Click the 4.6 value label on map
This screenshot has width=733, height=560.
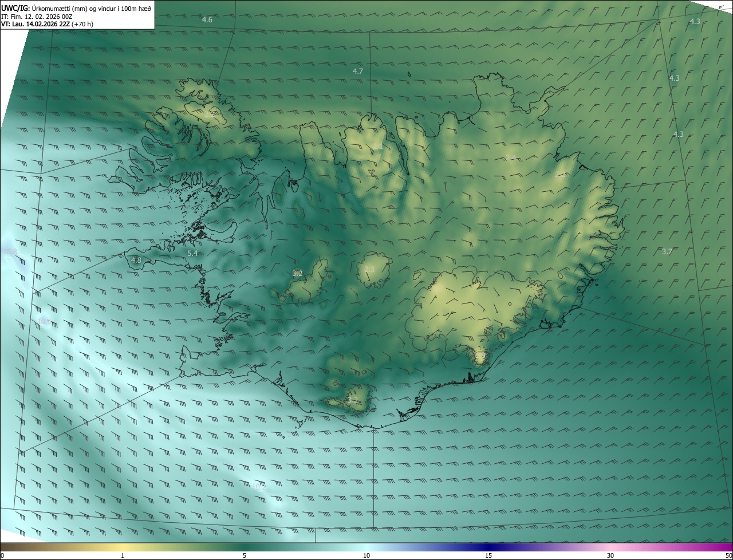[x=207, y=20]
